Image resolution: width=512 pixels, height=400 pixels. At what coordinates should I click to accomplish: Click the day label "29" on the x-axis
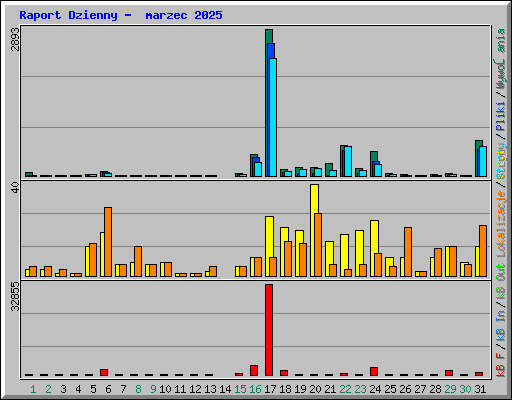(450, 389)
